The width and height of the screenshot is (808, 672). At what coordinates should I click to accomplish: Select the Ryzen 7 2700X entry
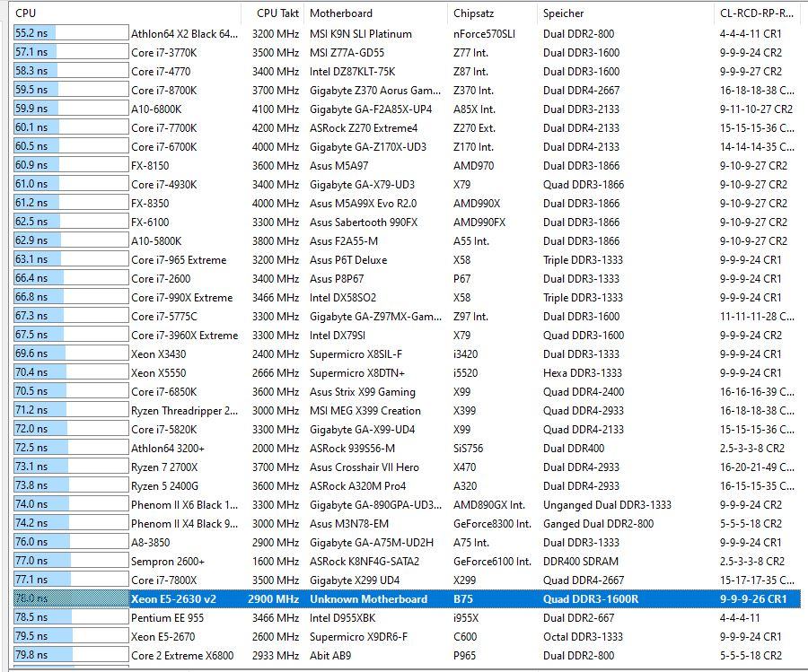(x=164, y=467)
